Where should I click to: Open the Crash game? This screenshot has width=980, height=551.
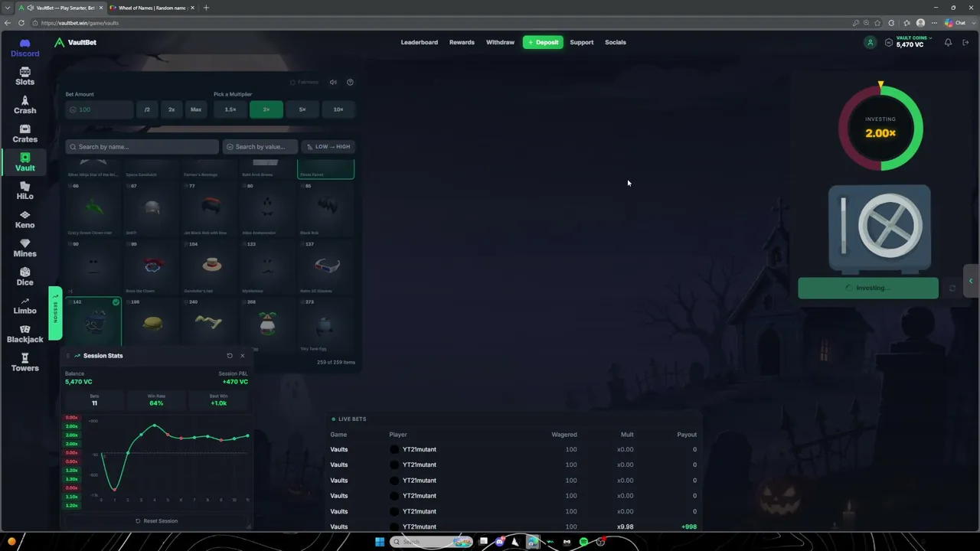click(x=24, y=105)
